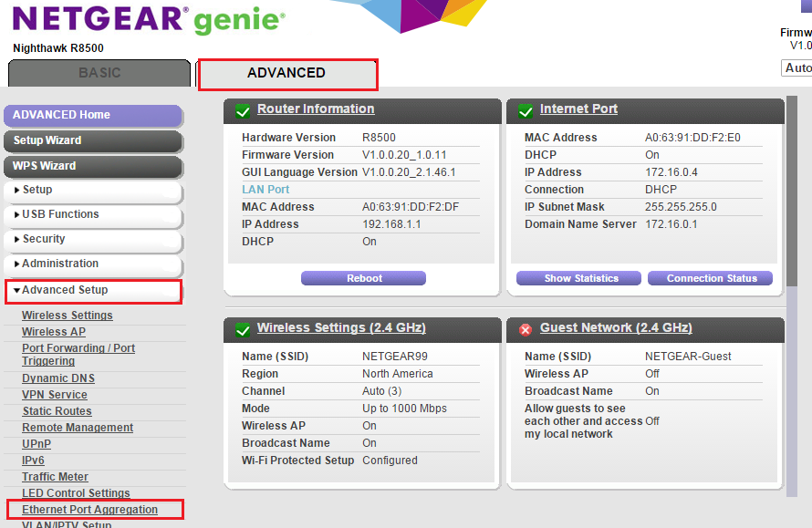812x528 pixels.
Task: Switch to the ADVANCED tab
Action: pos(288,75)
